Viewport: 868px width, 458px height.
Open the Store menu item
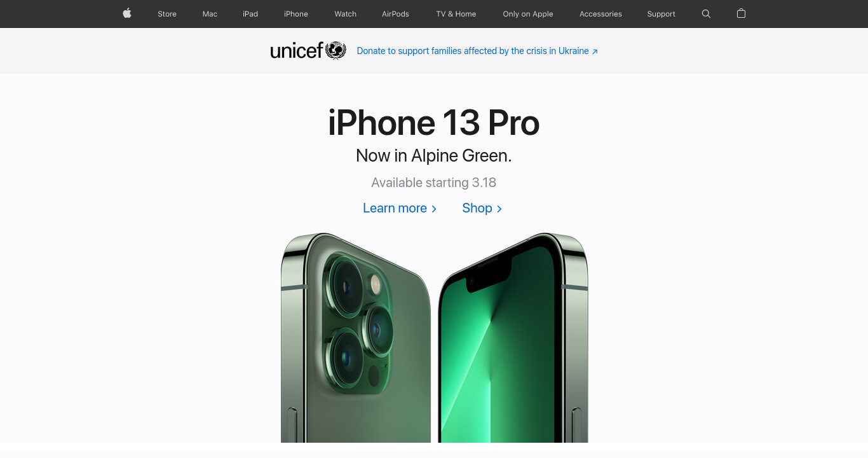coord(167,14)
